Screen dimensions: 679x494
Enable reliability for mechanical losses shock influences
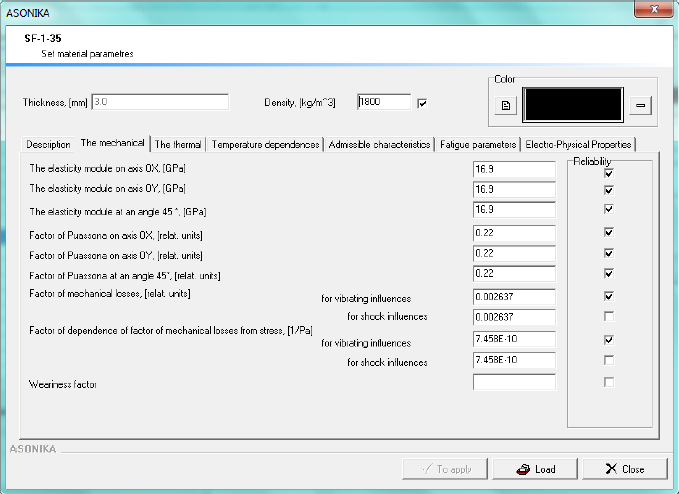(x=608, y=316)
